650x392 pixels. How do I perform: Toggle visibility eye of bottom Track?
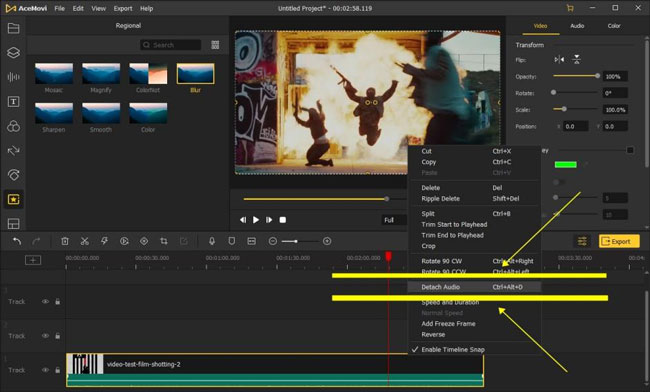(x=45, y=370)
